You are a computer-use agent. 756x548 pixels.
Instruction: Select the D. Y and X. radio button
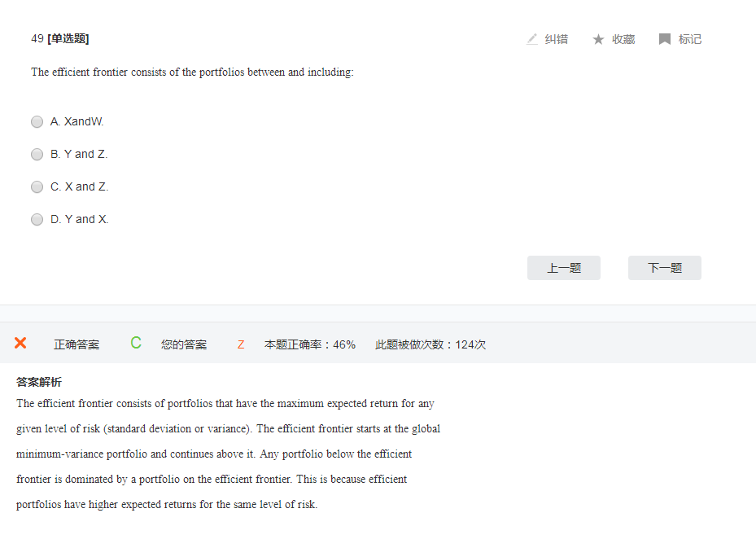(x=37, y=219)
